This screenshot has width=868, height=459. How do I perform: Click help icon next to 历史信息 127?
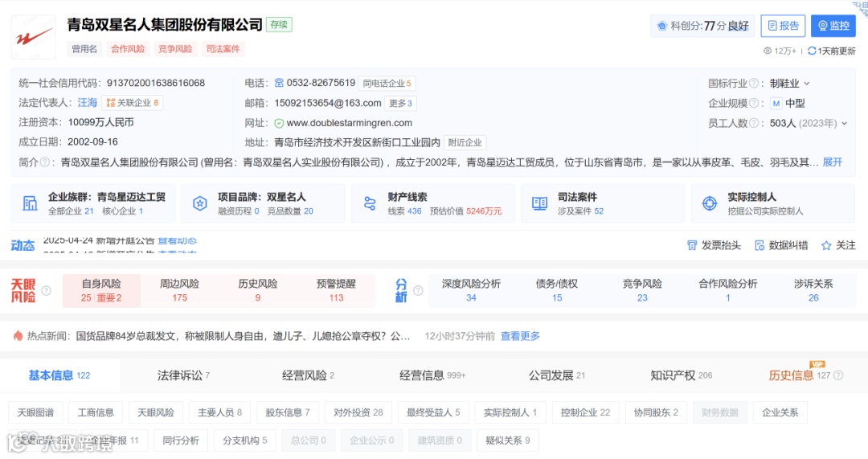pos(838,375)
